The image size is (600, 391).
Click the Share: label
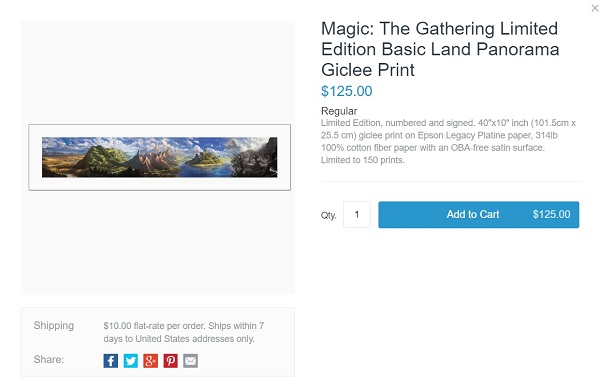tap(49, 359)
